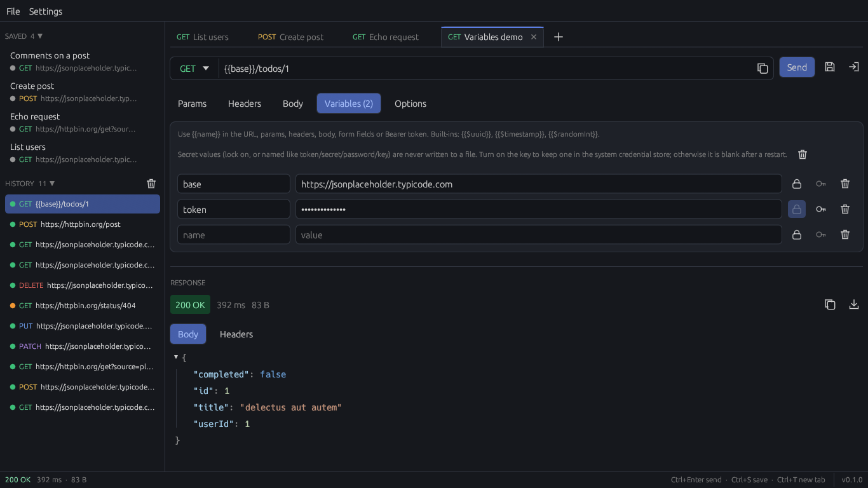Select the POST jsonplaceholder history entry

[83, 387]
